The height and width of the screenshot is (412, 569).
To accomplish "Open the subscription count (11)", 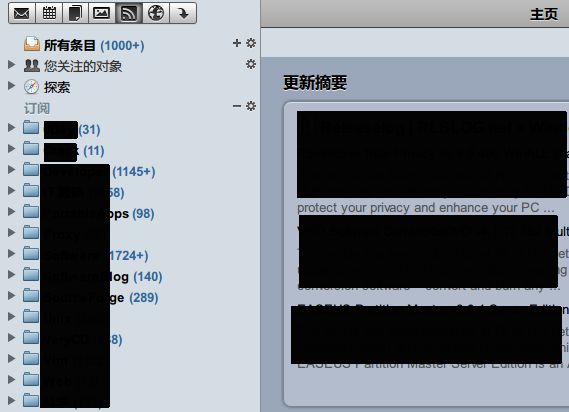I will (94, 151).
